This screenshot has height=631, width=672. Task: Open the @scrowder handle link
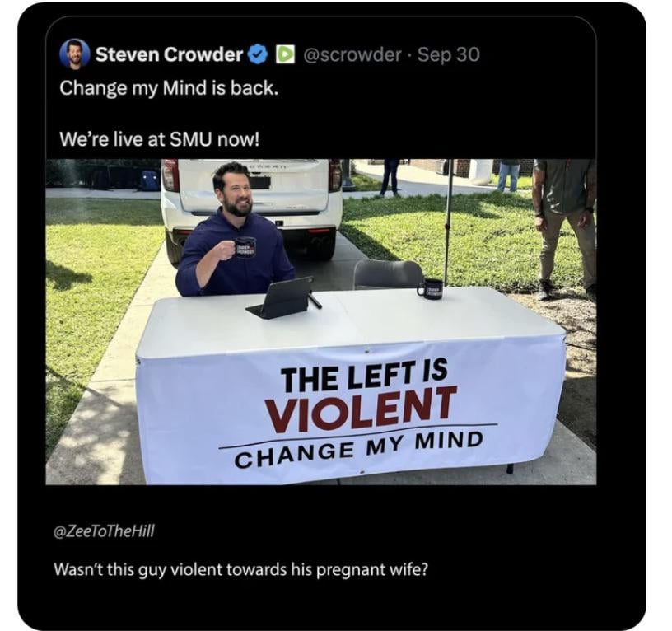352,54
